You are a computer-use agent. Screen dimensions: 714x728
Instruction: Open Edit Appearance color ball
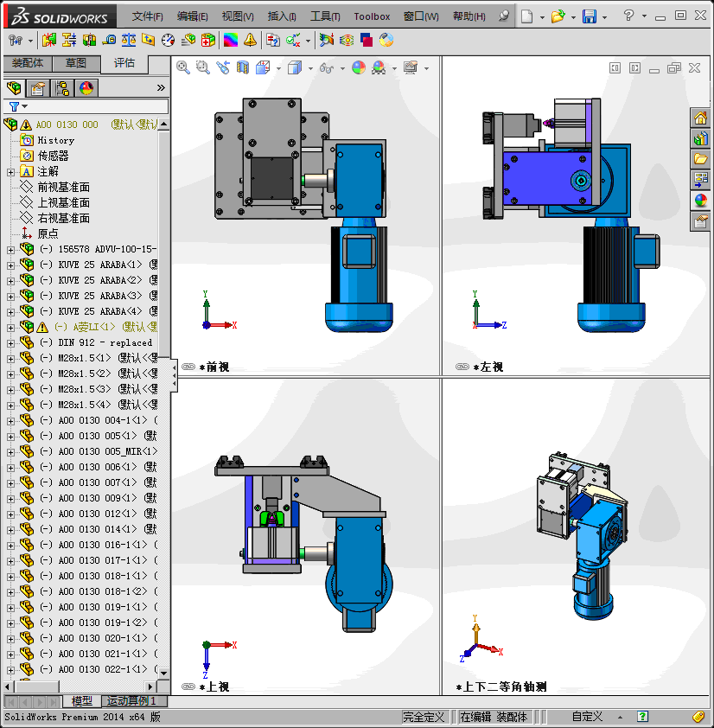359,67
